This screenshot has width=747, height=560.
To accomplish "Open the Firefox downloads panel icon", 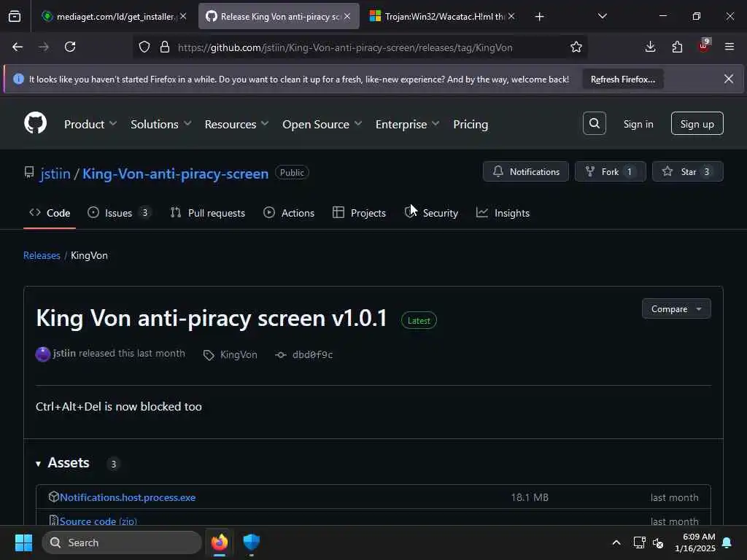I will tap(650, 47).
